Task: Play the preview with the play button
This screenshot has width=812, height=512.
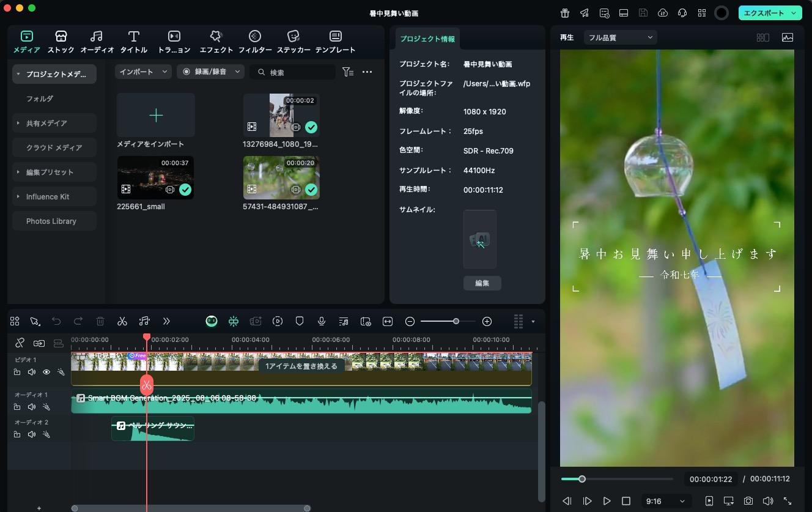Action: (x=607, y=501)
